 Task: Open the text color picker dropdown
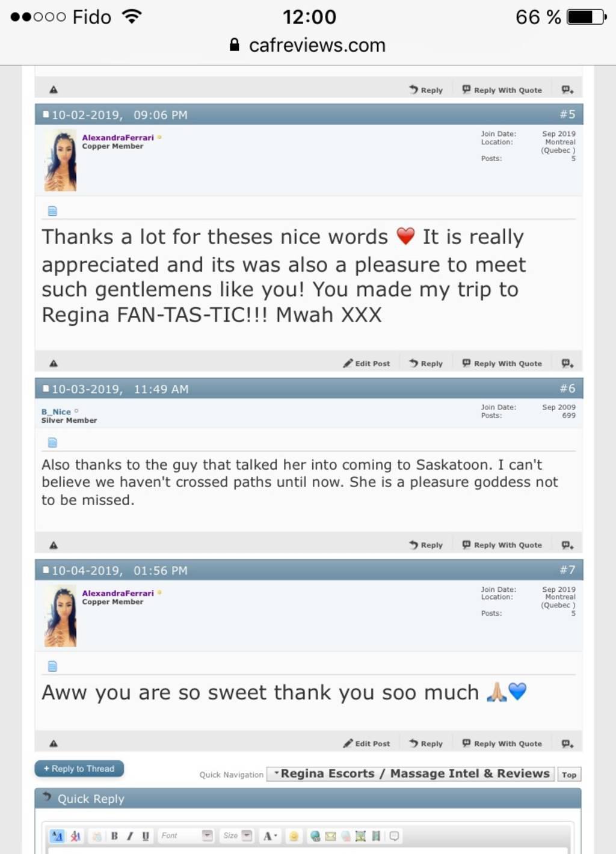click(270, 836)
